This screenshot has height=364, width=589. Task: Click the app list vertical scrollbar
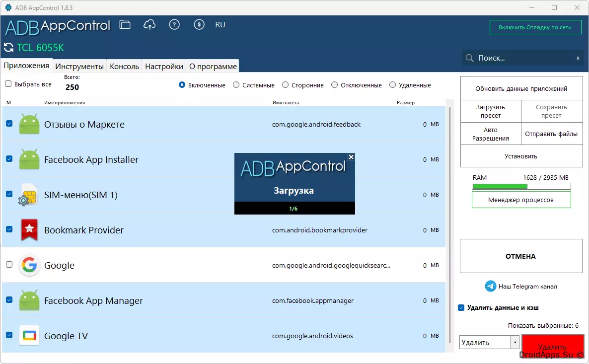click(450, 225)
